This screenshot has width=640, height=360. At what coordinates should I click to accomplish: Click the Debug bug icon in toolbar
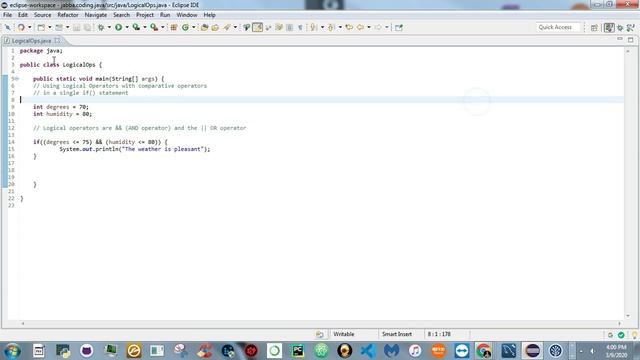click(x=100, y=27)
